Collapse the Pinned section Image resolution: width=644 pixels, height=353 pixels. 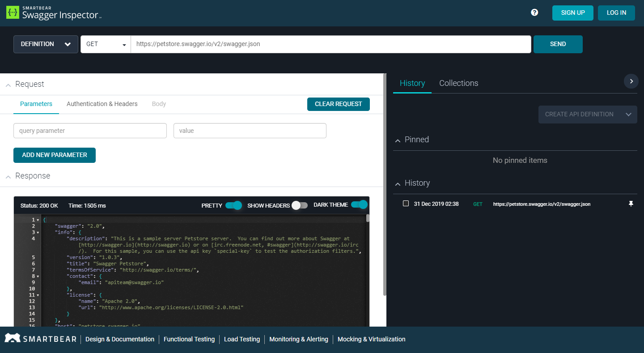pyautogui.click(x=398, y=140)
